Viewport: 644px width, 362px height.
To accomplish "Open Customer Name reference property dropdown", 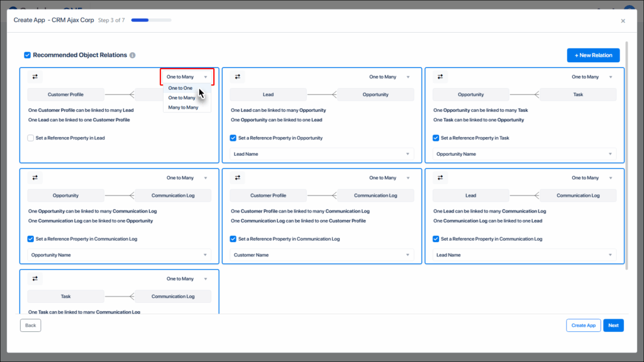I will coord(321,255).
